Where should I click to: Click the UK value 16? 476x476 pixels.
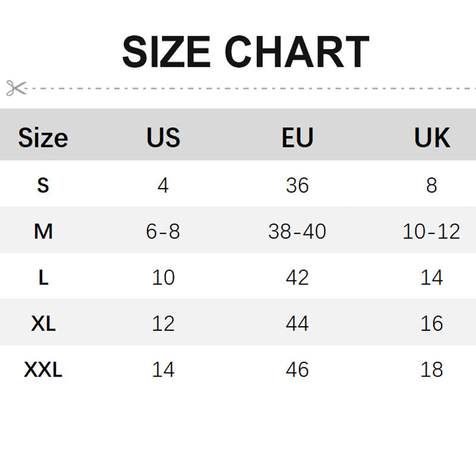(432, 324)
